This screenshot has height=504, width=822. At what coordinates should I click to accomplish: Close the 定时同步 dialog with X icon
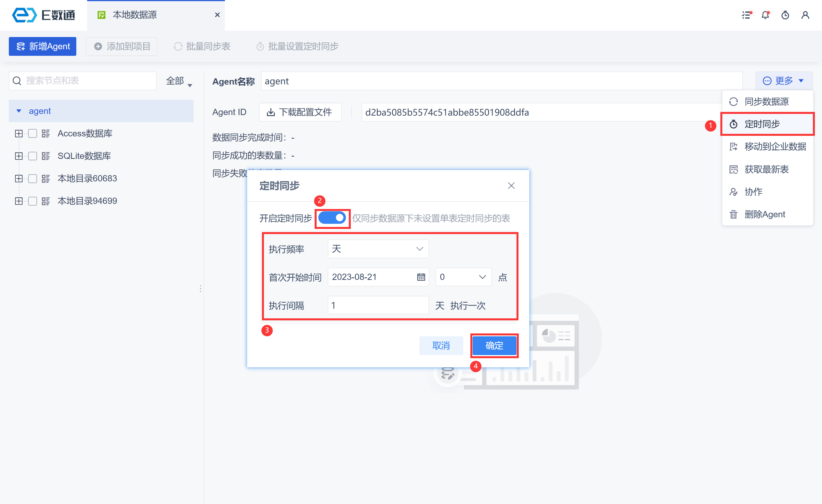pyautogui.click(x=511, y=186)
